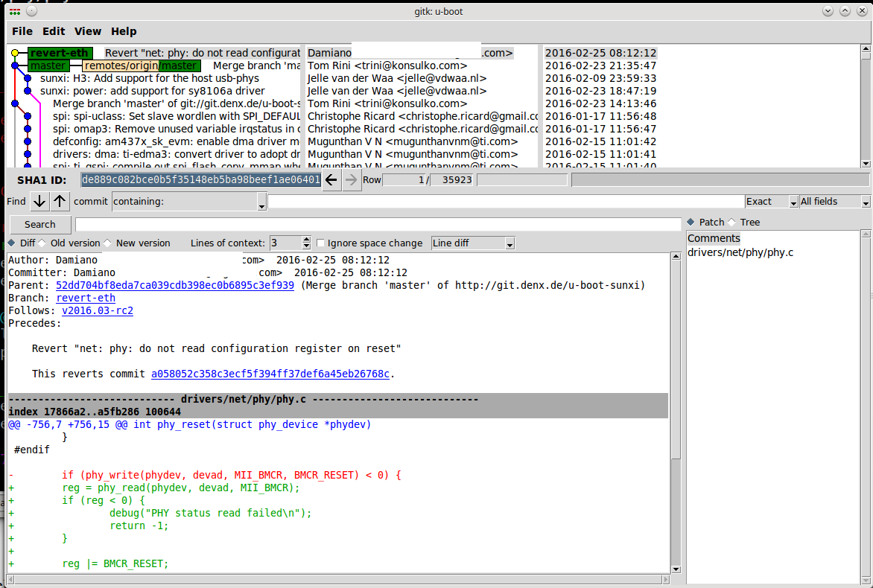This screenshot has height=588, width=873.
Task: Select Comments in the file list
Action: pyautogui.click(x=714, y=238)
